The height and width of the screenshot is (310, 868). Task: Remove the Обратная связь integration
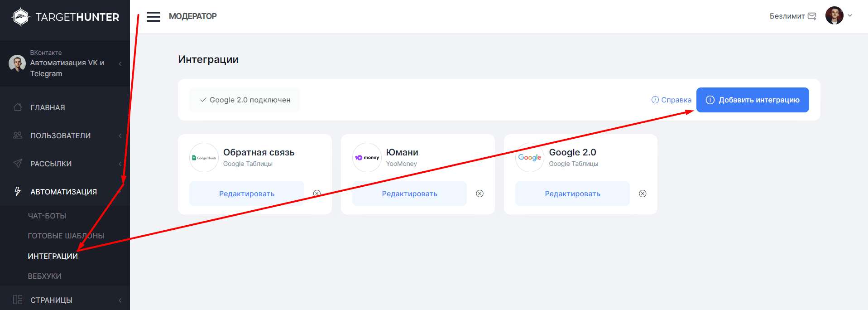pos(317,194)
